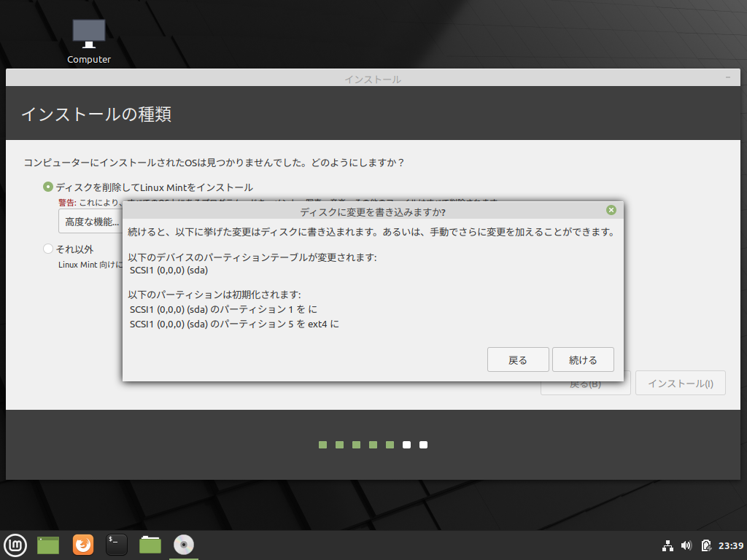Screen dimensions: 747x560
Task: Click 続ける to write changes to disk
Action: point(583,359)
